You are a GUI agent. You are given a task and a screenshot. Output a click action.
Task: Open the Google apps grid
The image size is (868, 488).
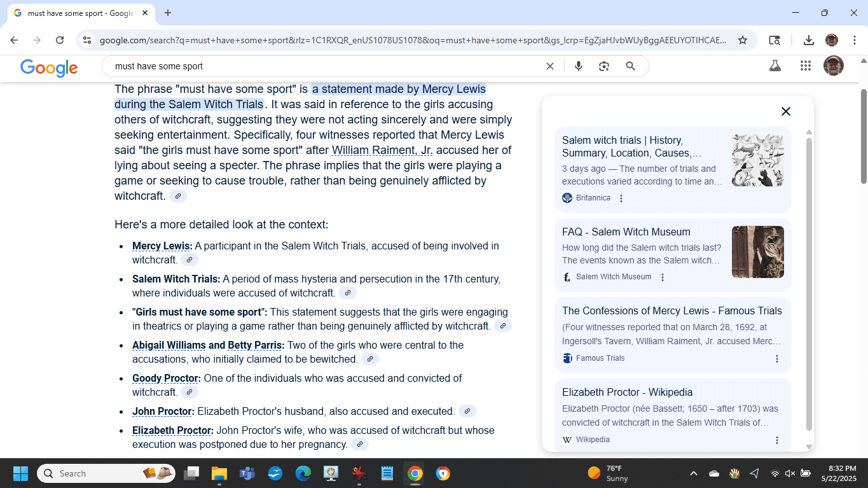pos(806,66)
